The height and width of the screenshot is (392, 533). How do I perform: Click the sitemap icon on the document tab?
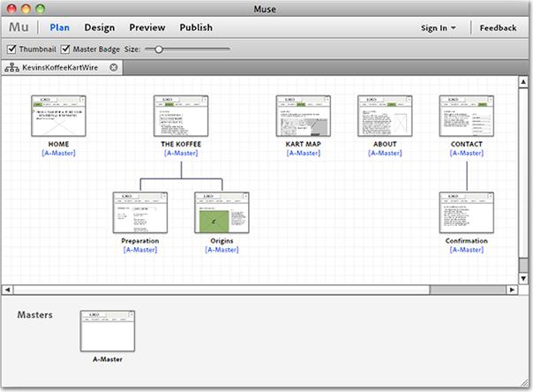pos(12,67)
